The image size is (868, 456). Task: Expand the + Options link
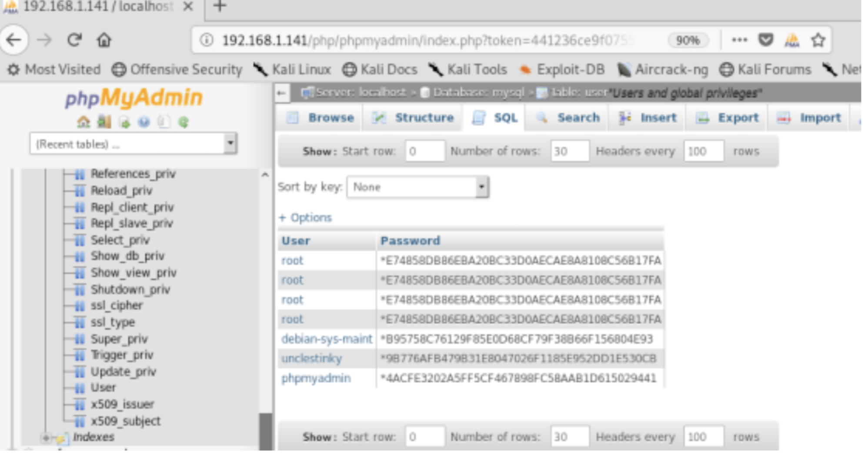[305, 218]
